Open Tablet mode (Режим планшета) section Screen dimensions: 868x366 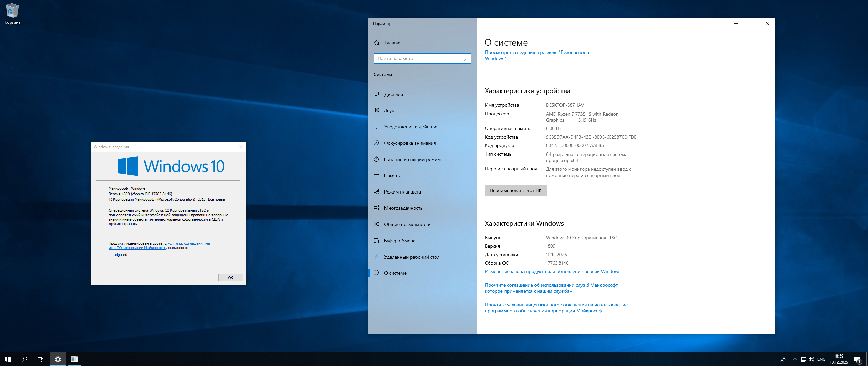(x=402, y=192)
